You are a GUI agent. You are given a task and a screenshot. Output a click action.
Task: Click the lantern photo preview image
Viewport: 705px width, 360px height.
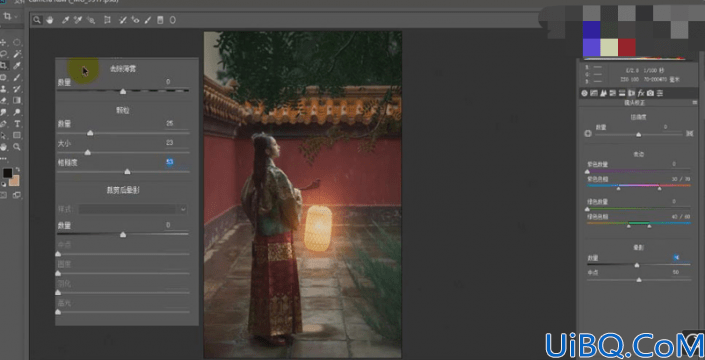pos(303,194)
